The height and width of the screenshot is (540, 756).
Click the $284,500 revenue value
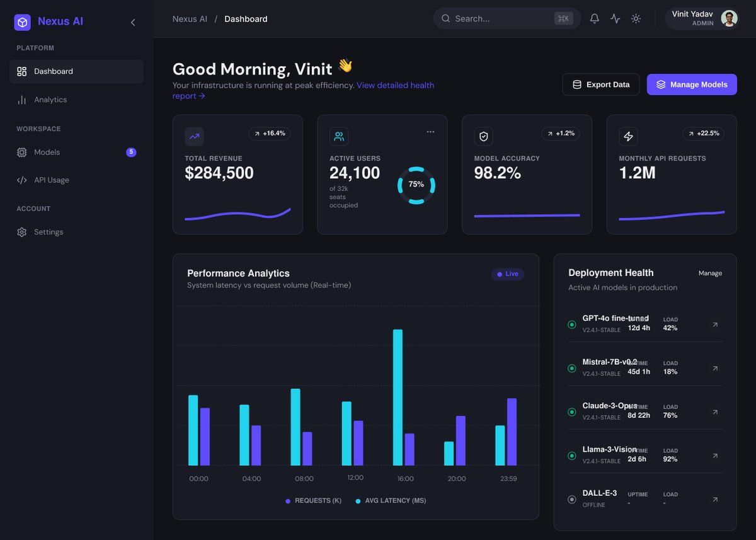[x=219, y=173]
